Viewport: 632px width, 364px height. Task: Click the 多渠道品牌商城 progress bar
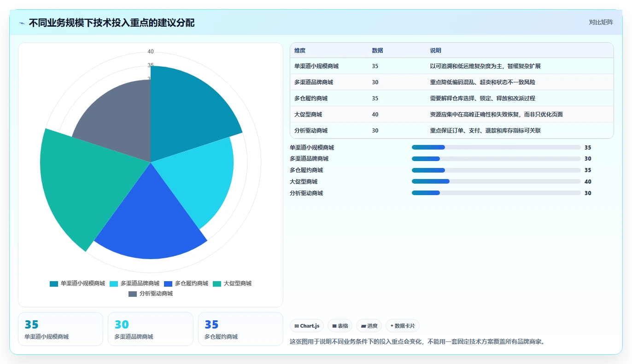pos(496,159)
